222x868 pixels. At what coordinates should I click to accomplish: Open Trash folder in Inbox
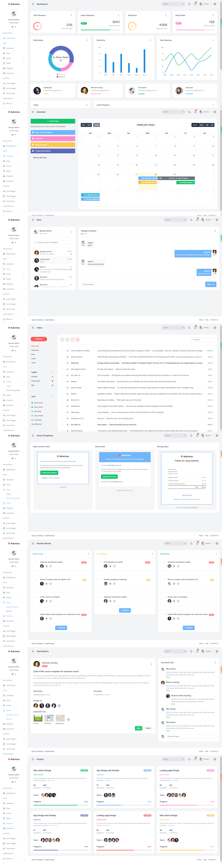click(x=33, y=363)
